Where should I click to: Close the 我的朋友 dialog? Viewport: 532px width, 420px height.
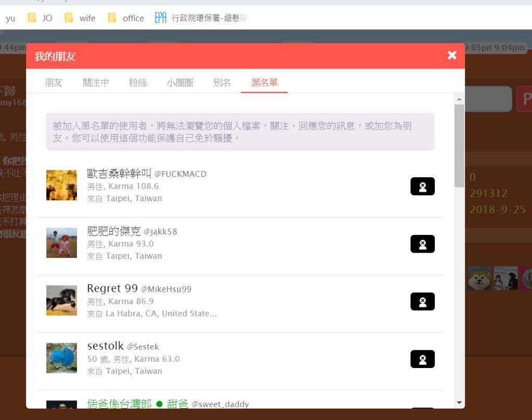point(452,55)
